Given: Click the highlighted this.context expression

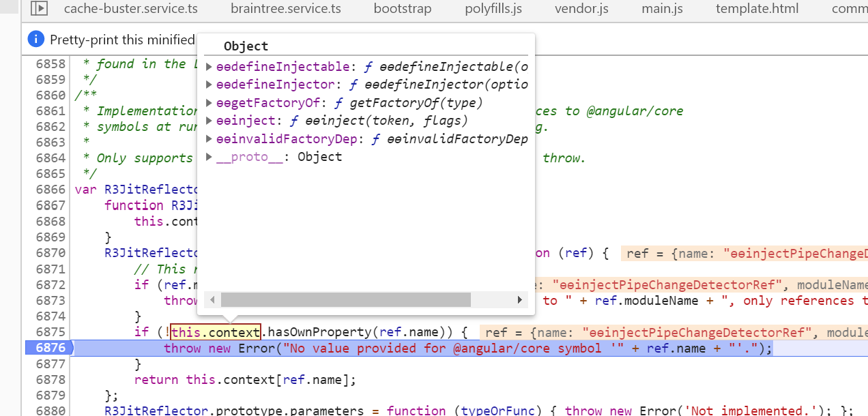Looking at the screenshot, I should pos(216,333).
